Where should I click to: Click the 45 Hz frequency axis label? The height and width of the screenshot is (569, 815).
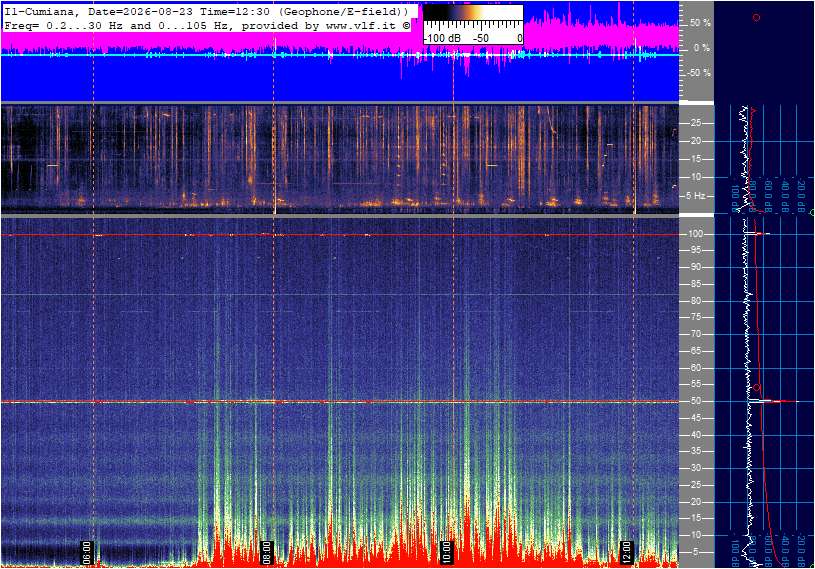695,418
